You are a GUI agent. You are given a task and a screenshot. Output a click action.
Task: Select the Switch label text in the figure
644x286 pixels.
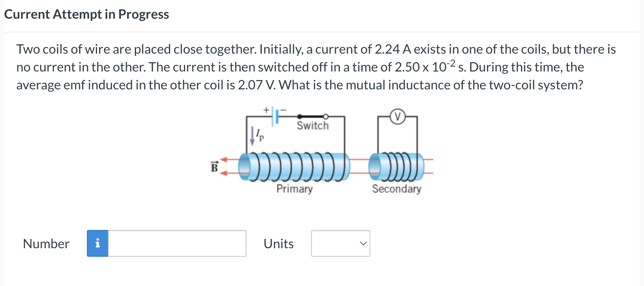click(x=313, y=126)
